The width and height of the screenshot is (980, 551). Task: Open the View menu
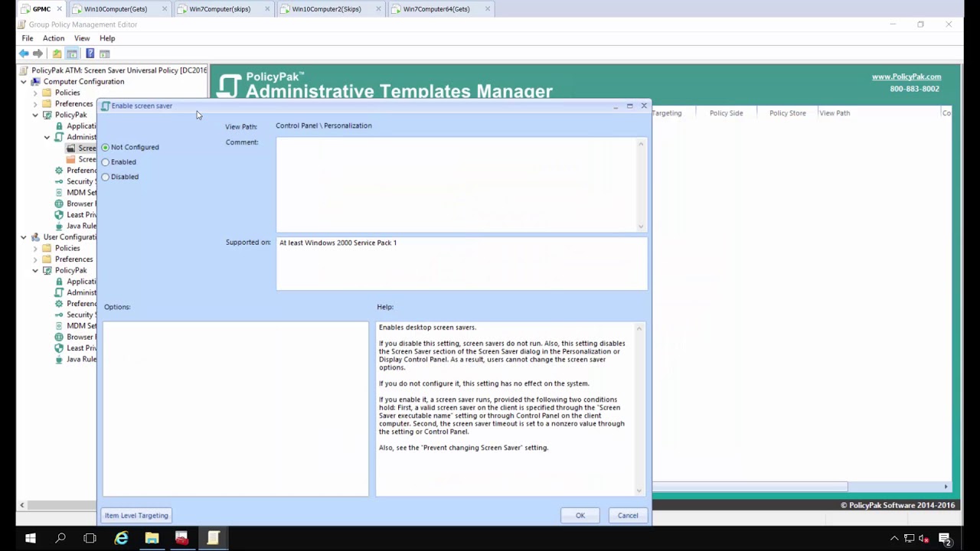coord(82,38)
